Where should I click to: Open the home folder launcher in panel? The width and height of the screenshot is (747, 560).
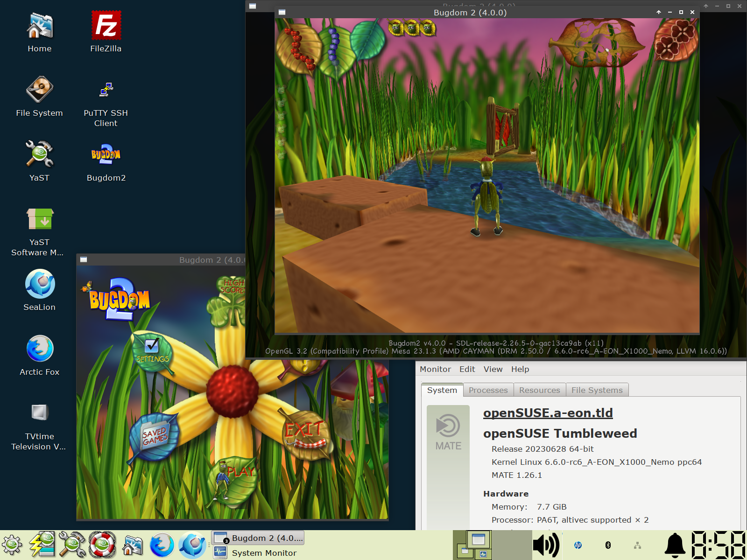coord(133,545)
